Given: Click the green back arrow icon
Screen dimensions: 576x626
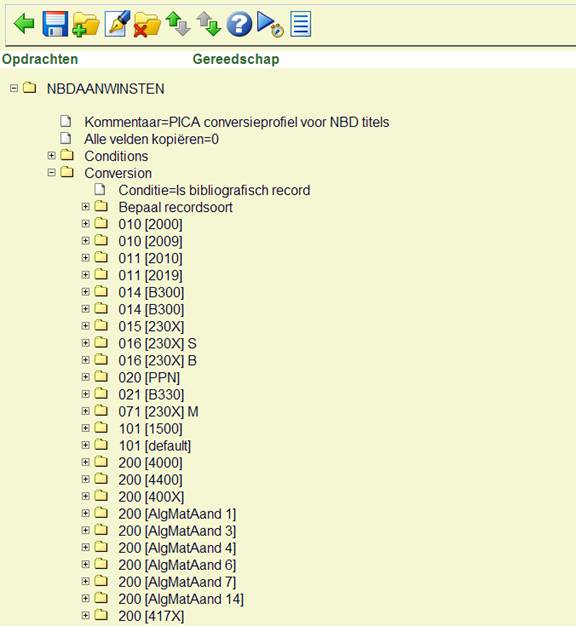Looking at the screenshot, I should pyautogui.click(x=24, y=24).
